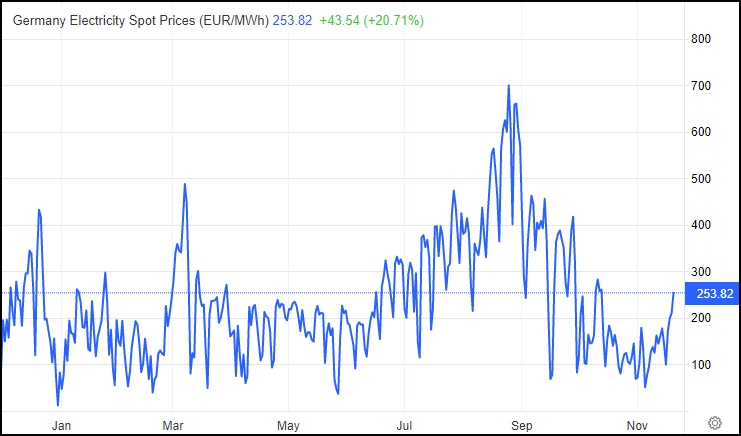The width and height of the screenshot is (741, 436).
Task: Open chart settings gear icon
Action: pyautogui.click(x=715, y=422)
